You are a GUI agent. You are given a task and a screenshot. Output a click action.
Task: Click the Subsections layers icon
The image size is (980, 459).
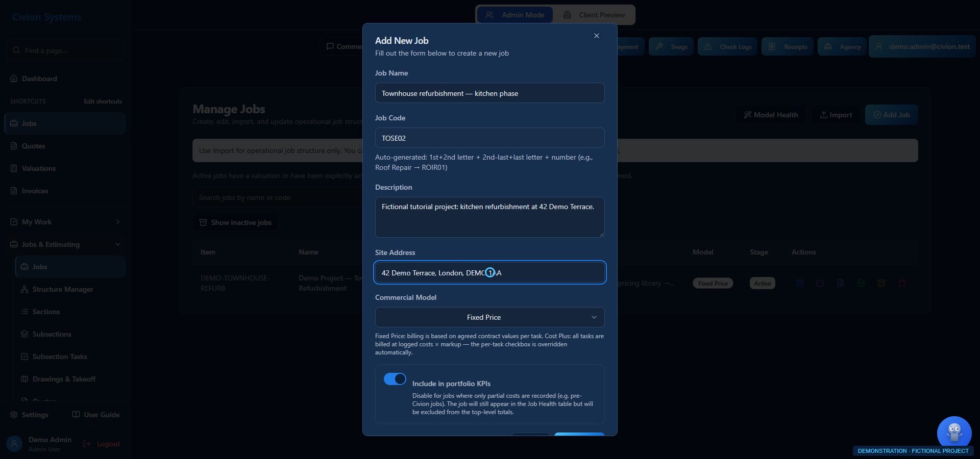point(24,334)
